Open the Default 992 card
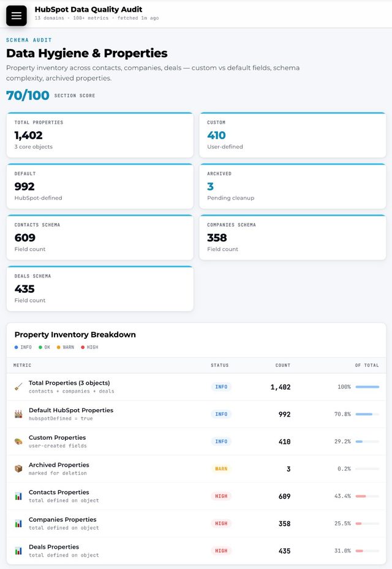 pos(100,186)
